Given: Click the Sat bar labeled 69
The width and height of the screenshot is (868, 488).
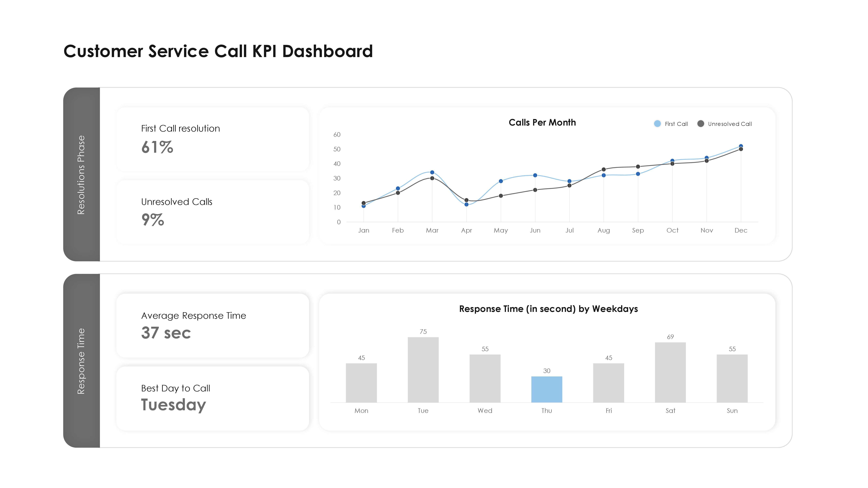Looking at the screenshot, I should pyautogui.click(x=670, y=373).
